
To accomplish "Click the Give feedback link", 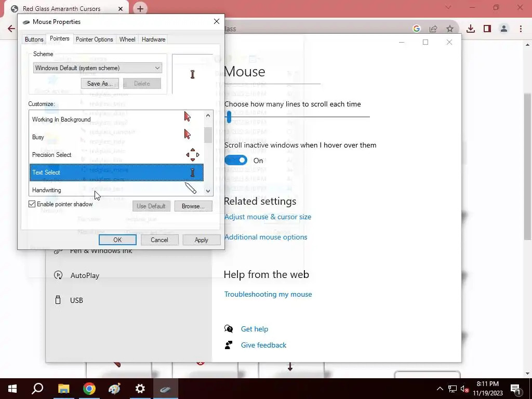I will (263, 345).
